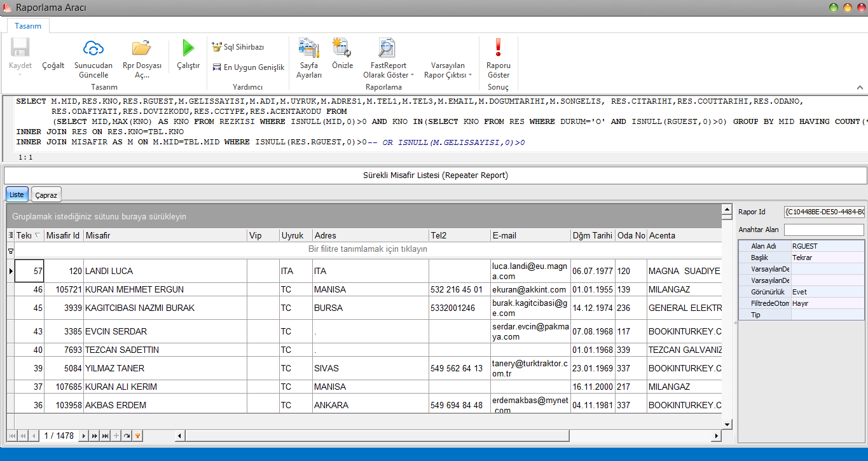Viewport: 868px width, 461px height.
Task: Select the Tasarım ribbon tab
Action: [x=29, y=26]
